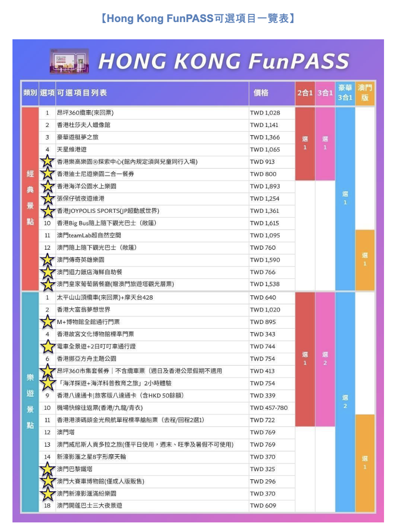Image resolution: width=396 pixels, height=532 pixels.
Task: Click the star beside M+博物館全館通行門票
Action: pos(47,322)
